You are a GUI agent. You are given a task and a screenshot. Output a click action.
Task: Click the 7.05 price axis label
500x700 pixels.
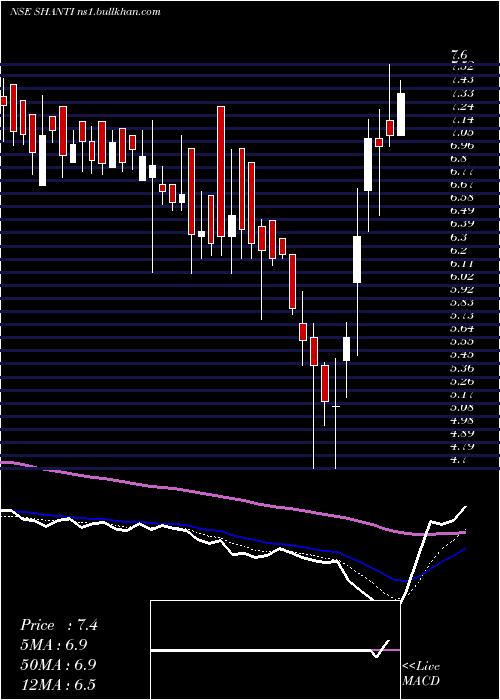[x=462, y=133]
